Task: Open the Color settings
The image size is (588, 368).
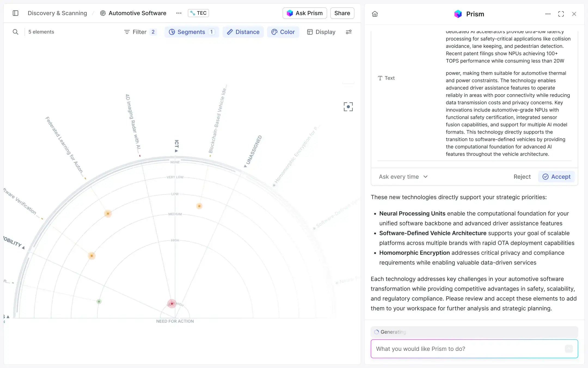Action: click(x=283, y=32)
